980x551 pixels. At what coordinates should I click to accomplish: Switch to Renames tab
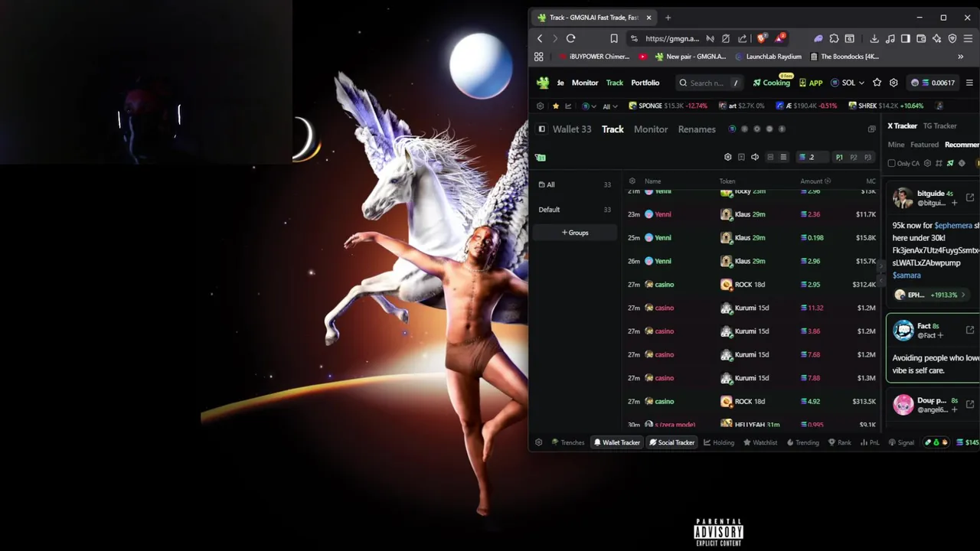[x=697, y=129]
